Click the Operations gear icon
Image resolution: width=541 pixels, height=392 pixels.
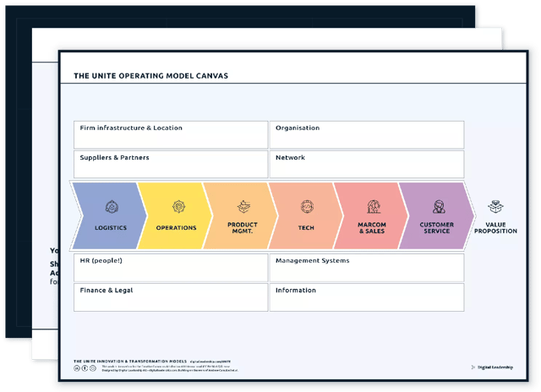click(x=178, y=206)
